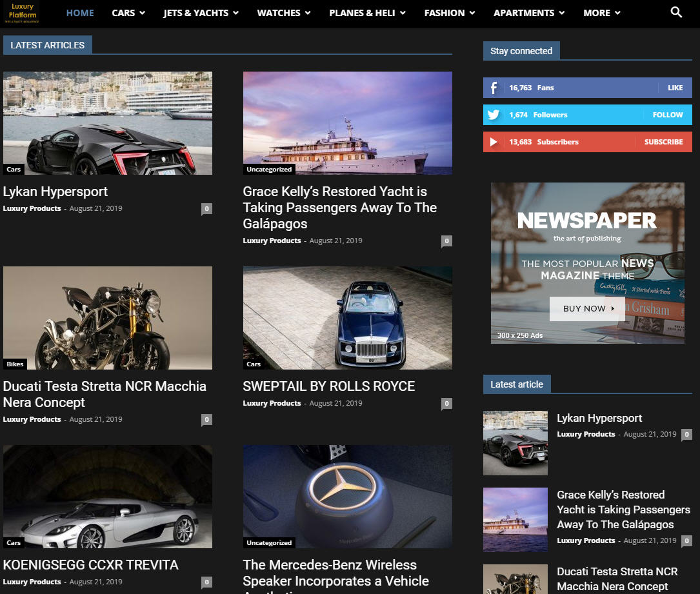700x594 pixels.
Task: Open the Fashion menu item
Action: pyautogui.click(x=449, y=13)
